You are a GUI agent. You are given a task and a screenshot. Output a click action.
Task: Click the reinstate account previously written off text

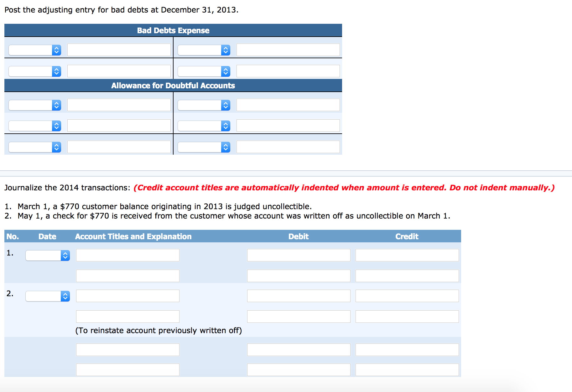159,330
